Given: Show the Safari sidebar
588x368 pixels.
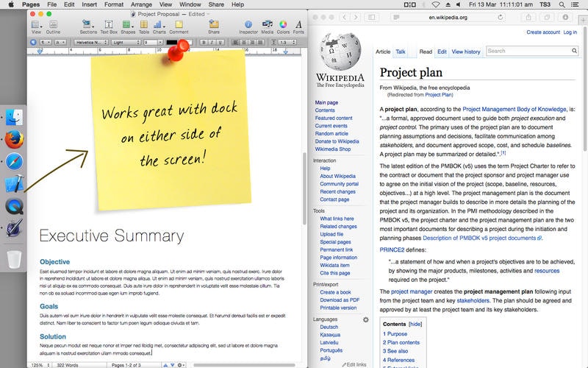Looking at the screenshot, I should coord(372,17).
